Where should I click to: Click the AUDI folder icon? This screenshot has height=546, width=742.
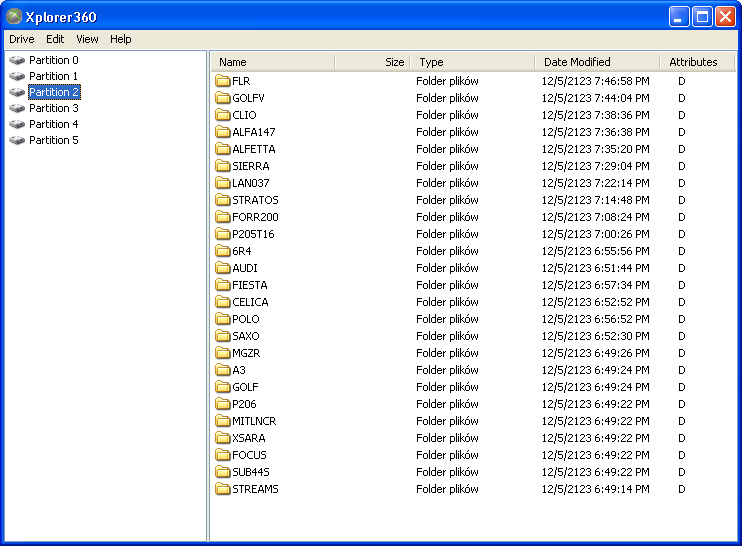tap(222, 268)
